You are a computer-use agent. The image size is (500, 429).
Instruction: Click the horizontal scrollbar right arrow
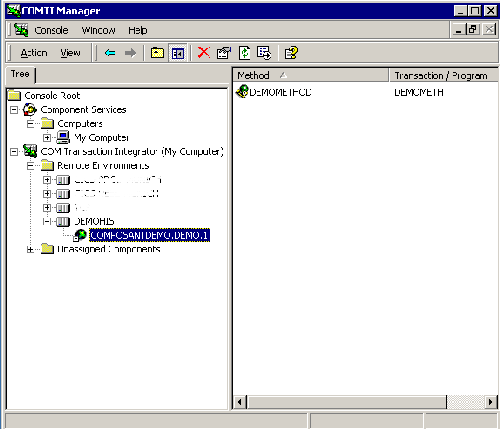coord(490,402)
